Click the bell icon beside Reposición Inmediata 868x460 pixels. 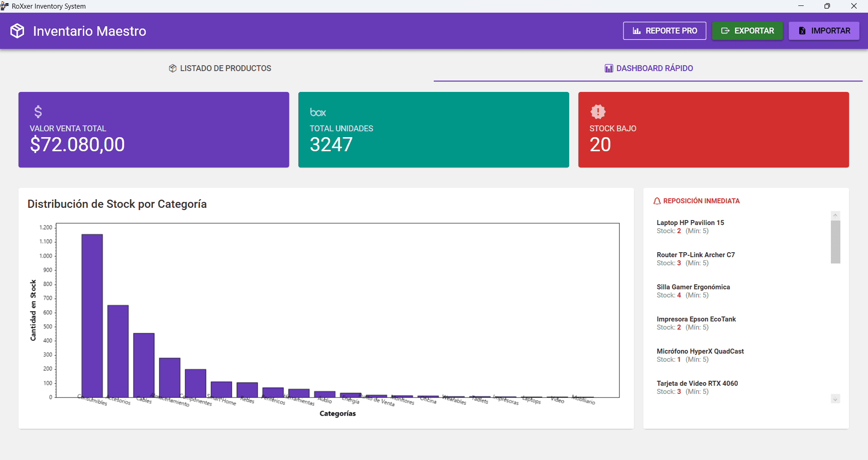pos(657,201)
